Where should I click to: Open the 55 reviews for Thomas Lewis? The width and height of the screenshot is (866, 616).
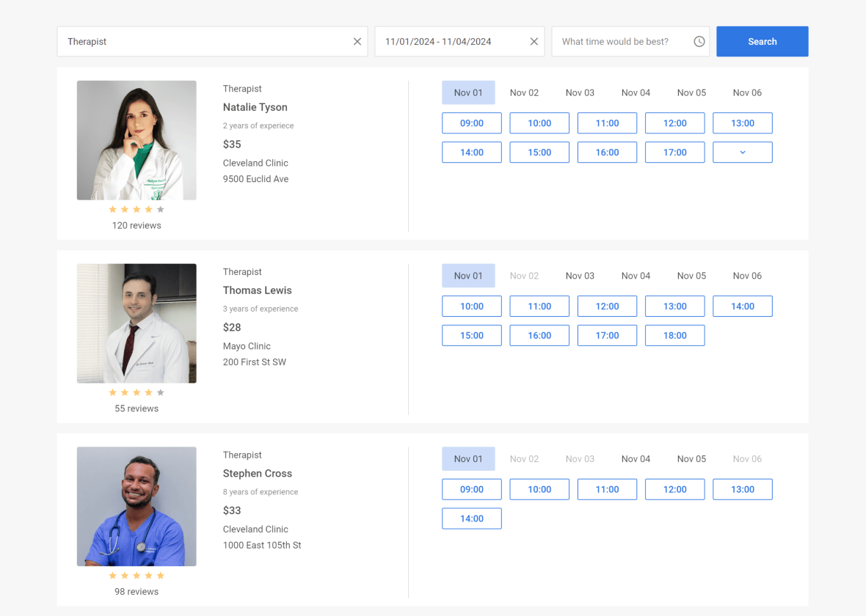(137, 408)
